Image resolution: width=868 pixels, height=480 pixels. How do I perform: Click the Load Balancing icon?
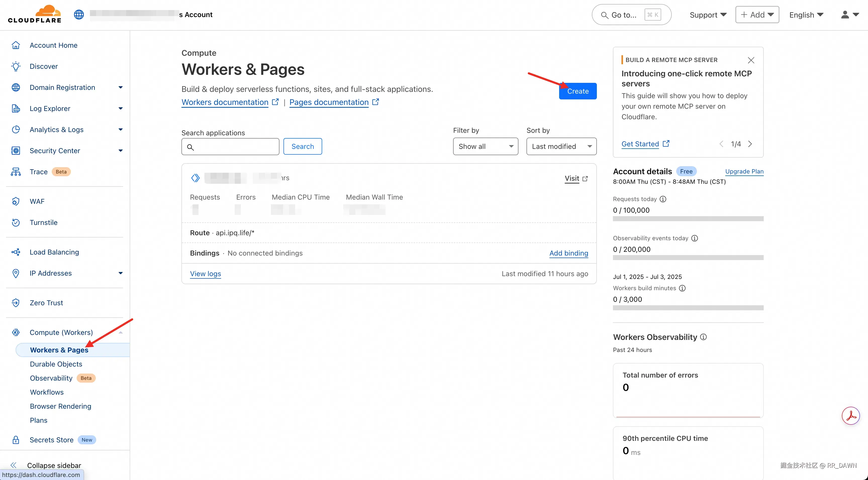point(16,252)
